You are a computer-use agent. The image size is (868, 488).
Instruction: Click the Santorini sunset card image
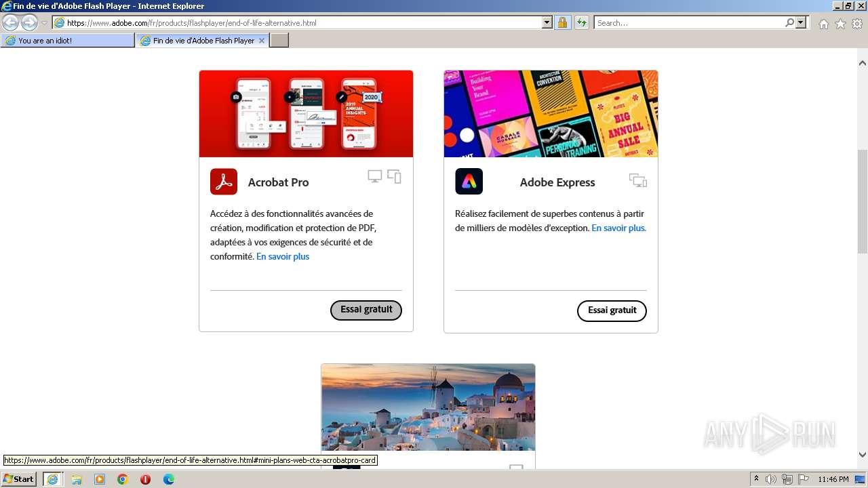428,407
